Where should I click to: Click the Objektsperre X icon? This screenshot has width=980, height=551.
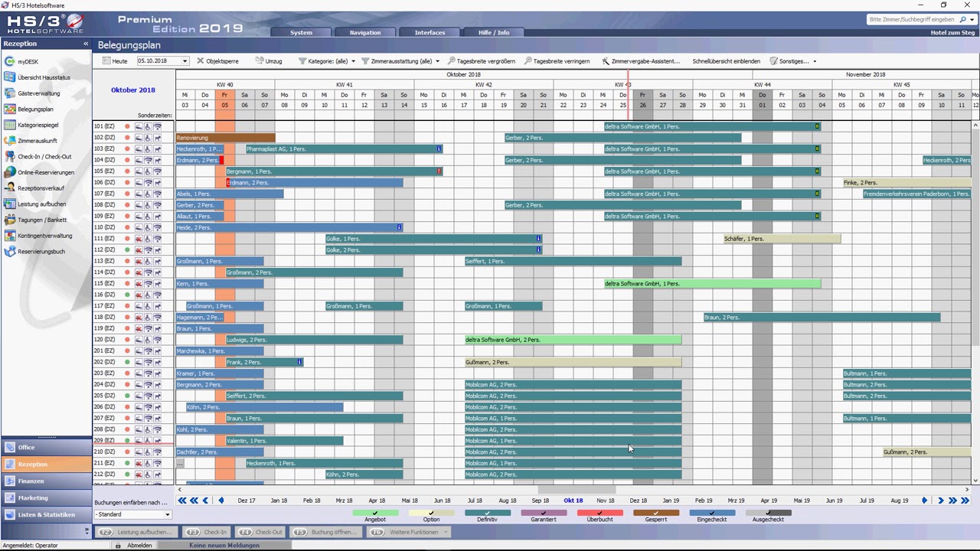tap(200, 61)
